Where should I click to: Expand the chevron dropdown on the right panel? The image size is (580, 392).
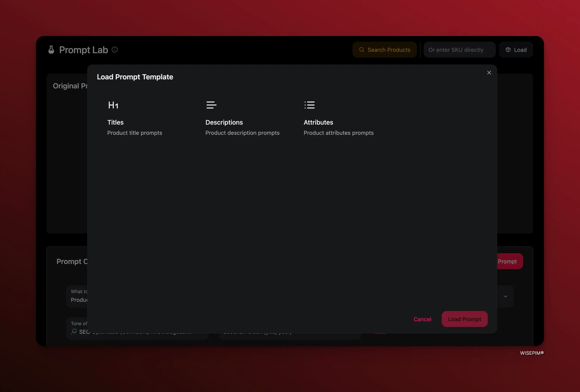506,296
